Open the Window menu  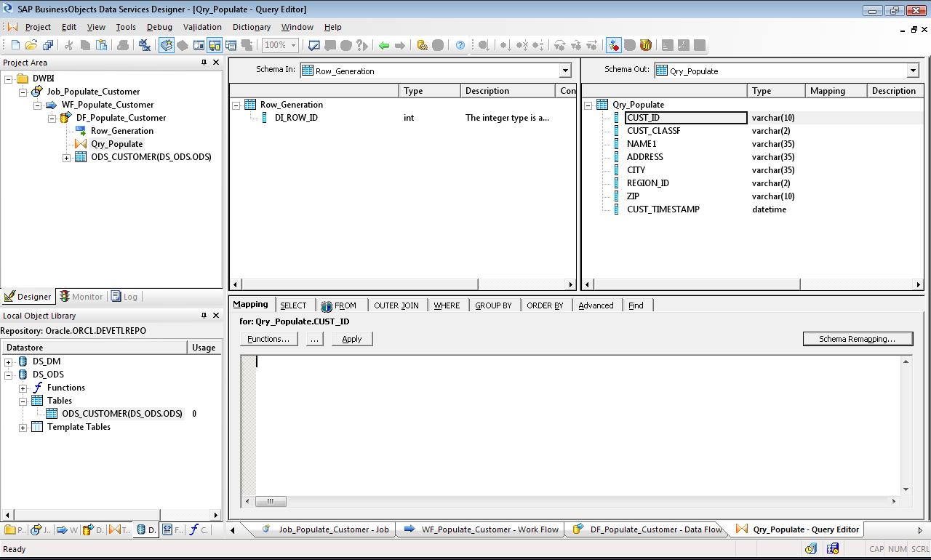(x=297, y=27)
